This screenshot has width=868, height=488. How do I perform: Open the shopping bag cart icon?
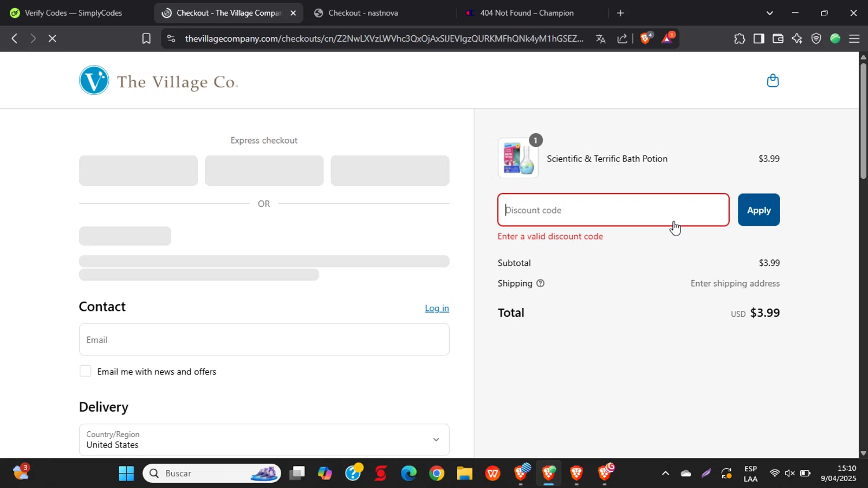773,80
